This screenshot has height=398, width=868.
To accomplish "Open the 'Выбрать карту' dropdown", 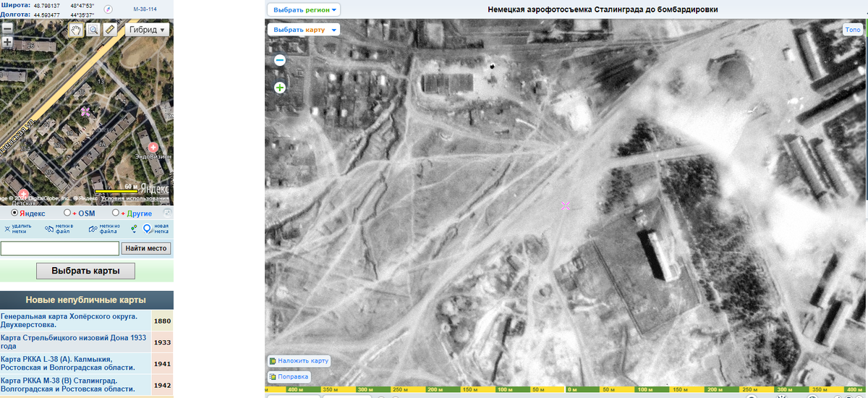I will tap(304, 30).
